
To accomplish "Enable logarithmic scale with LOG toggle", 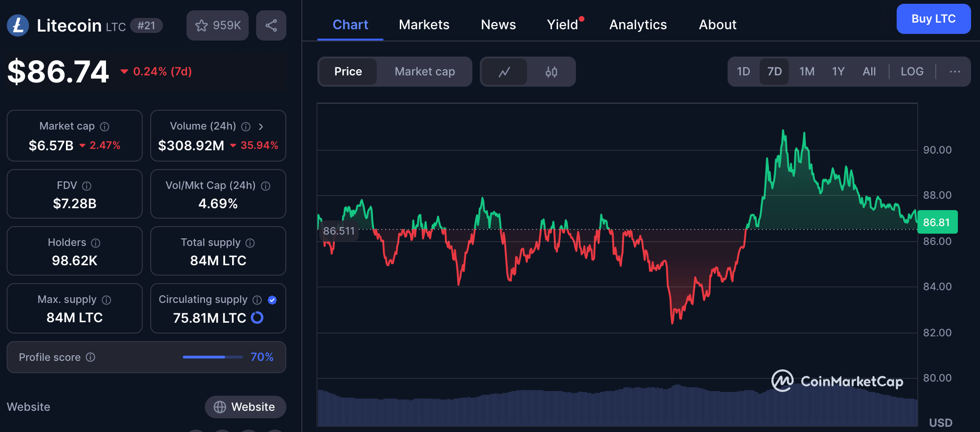I will [x=912, y=71].
